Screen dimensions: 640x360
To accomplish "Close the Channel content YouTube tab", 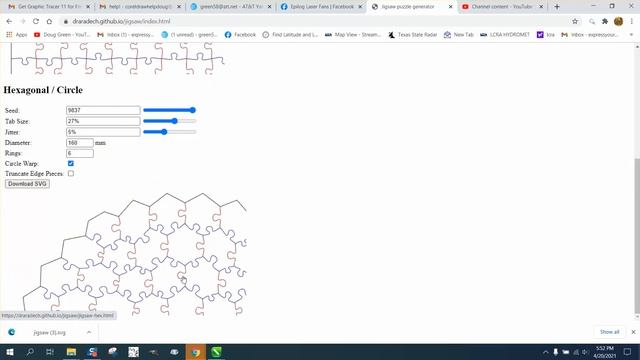I will coord(541,7).
